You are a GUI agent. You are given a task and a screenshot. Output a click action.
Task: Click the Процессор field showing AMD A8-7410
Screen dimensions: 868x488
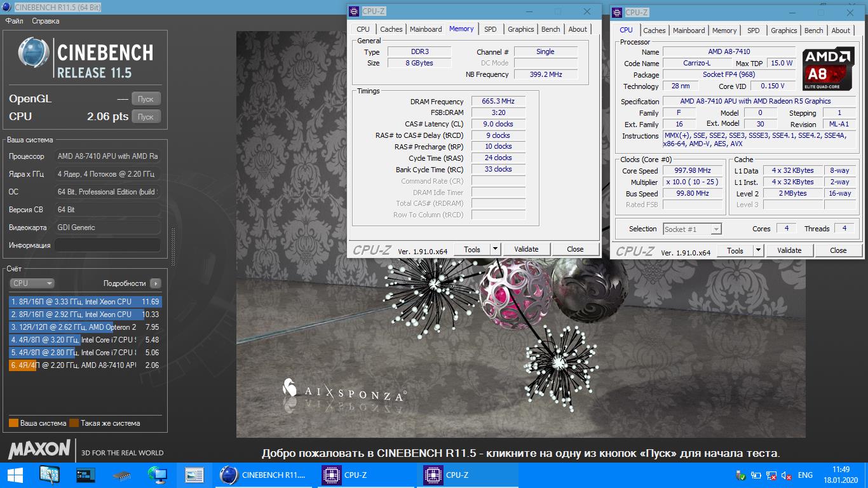point(107,156)
